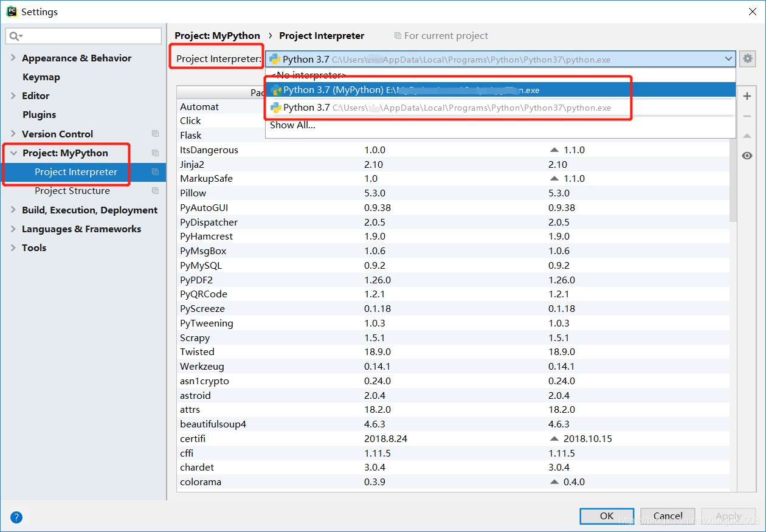Click the minus icon to uninstall a package
766x532 pixels.
(747, 116)
